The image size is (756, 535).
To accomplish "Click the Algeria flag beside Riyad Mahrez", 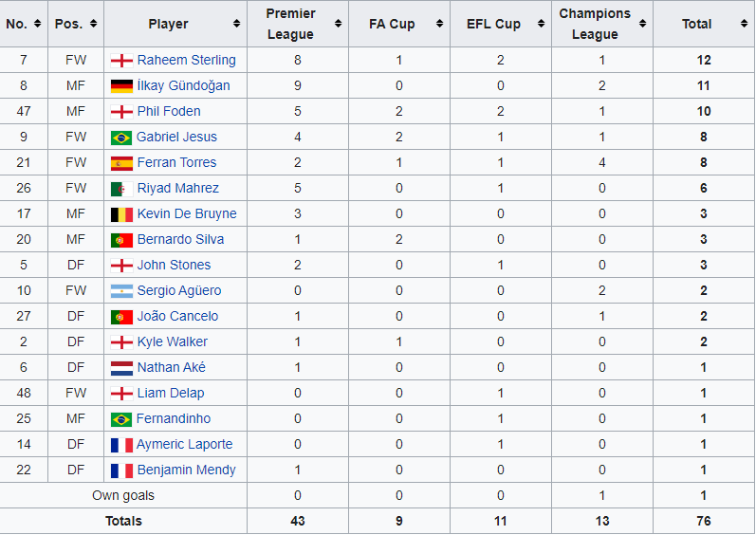I will (121, 188).
